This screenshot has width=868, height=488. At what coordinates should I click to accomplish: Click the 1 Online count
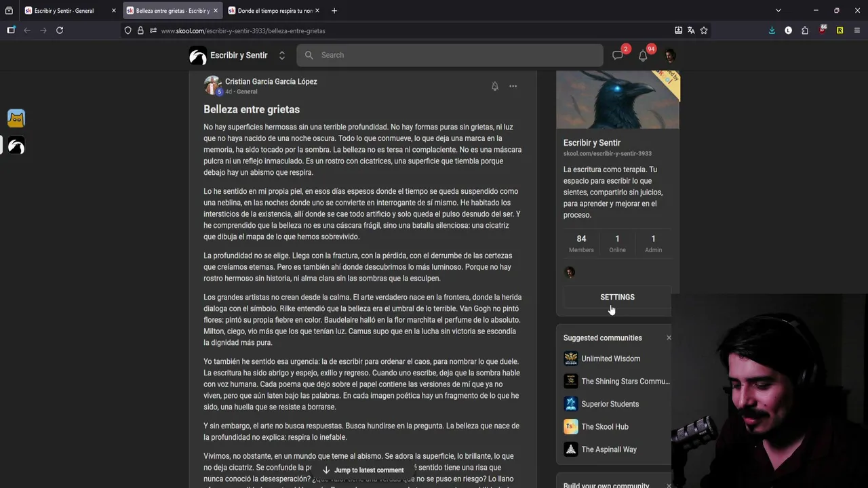click(x=617, y=244)
